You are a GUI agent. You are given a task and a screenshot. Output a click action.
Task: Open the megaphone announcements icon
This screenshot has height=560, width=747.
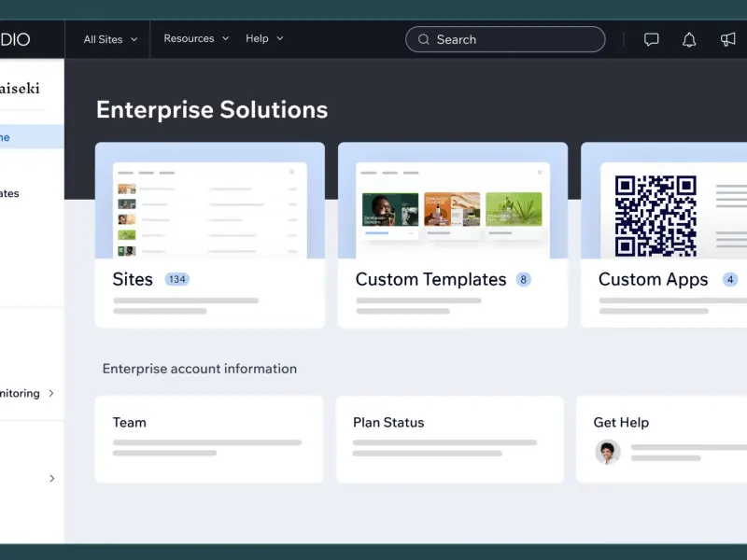tap(727, 39)
